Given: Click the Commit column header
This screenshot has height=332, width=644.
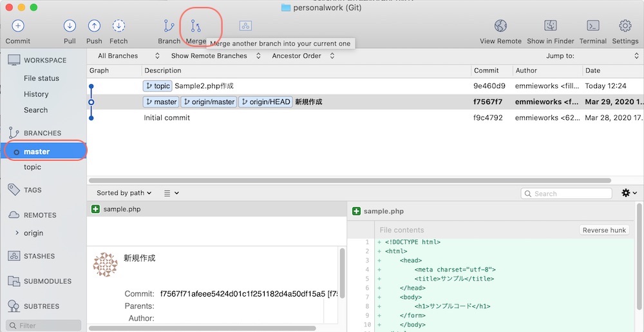Looking at the screenshot, I should pyautogui.click(x=492, y=71).
